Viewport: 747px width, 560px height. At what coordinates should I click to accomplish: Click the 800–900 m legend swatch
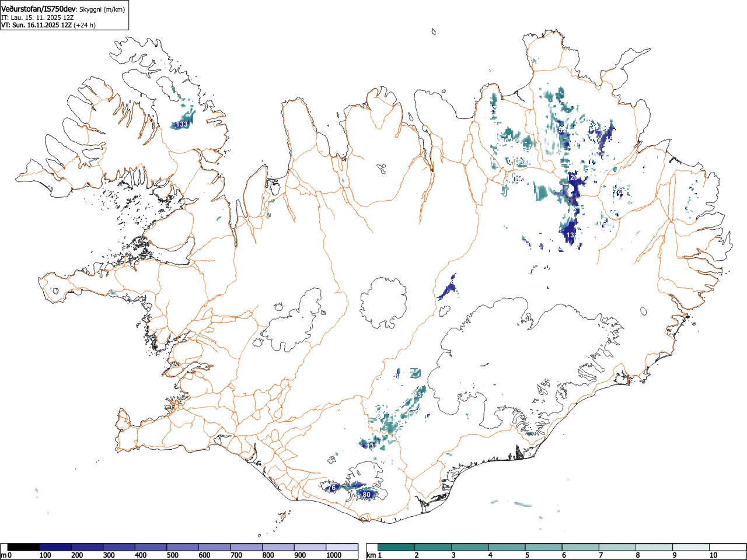pyautogui.click(x=278, y=547)
